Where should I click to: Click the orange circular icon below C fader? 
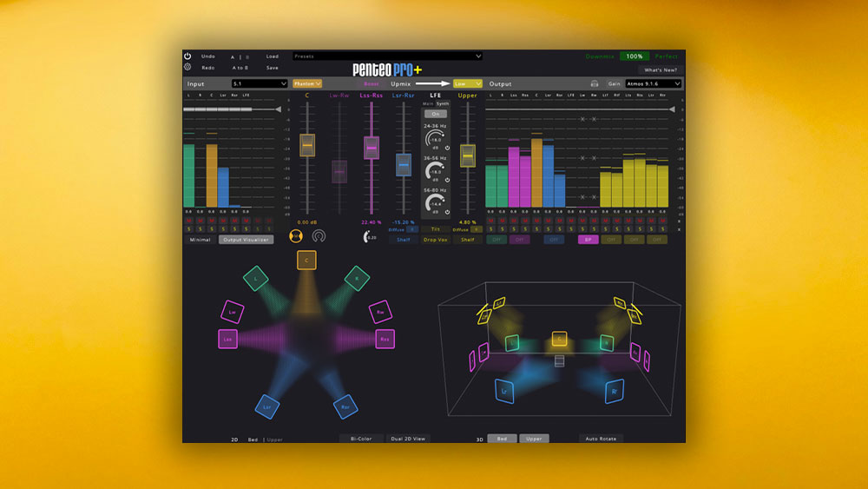296,236
